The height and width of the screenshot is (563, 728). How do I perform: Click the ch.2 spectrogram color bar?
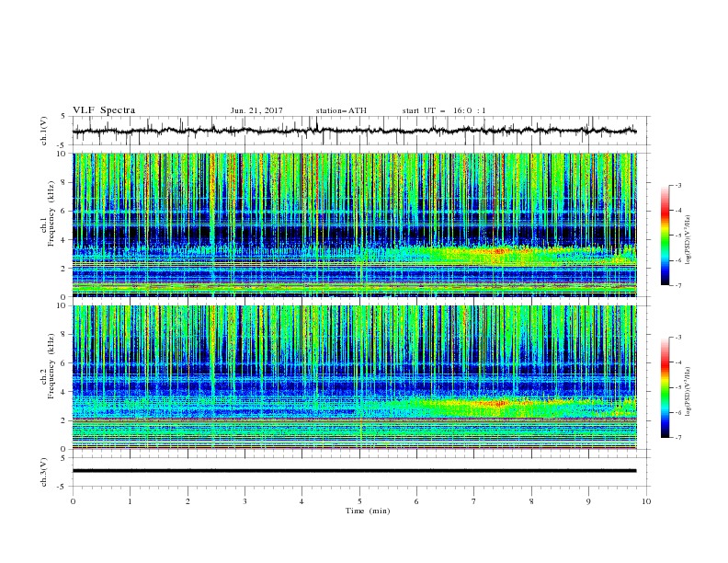point(665,387)
